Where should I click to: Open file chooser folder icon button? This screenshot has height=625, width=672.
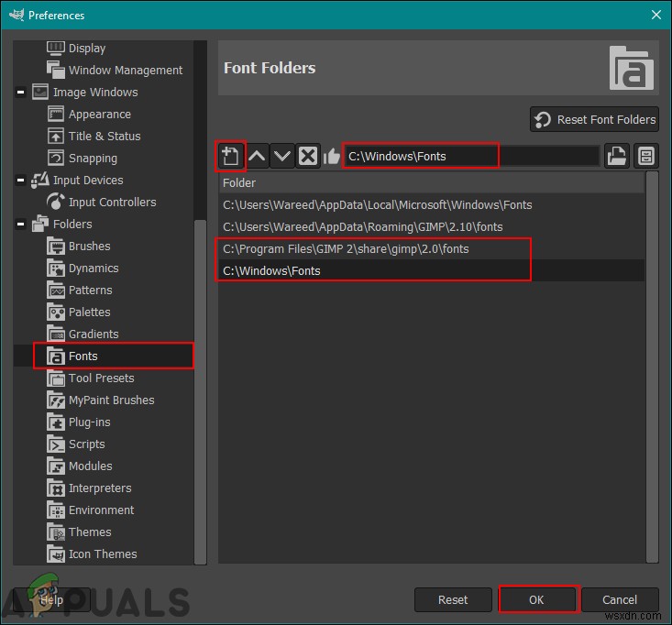click(x=617, y=156)
